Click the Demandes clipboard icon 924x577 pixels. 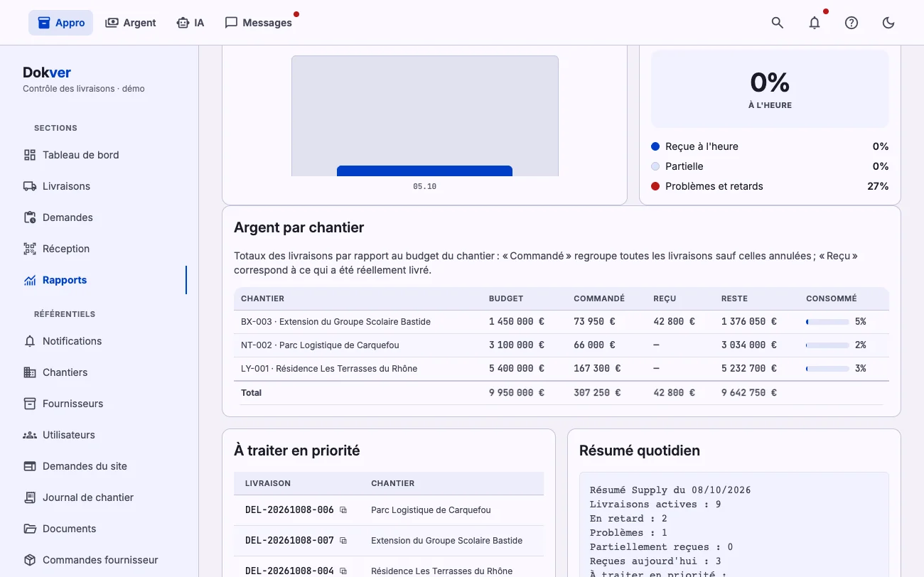point(30,217)
